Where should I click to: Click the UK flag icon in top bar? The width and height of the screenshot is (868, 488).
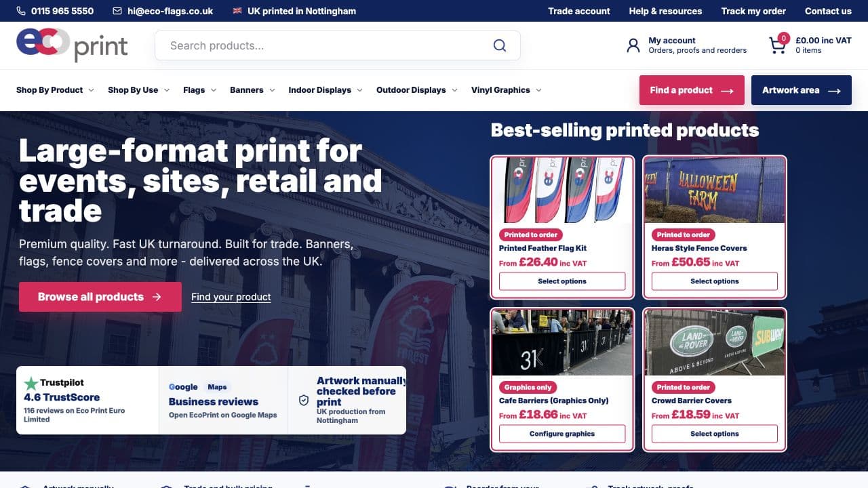coord(237,11)
